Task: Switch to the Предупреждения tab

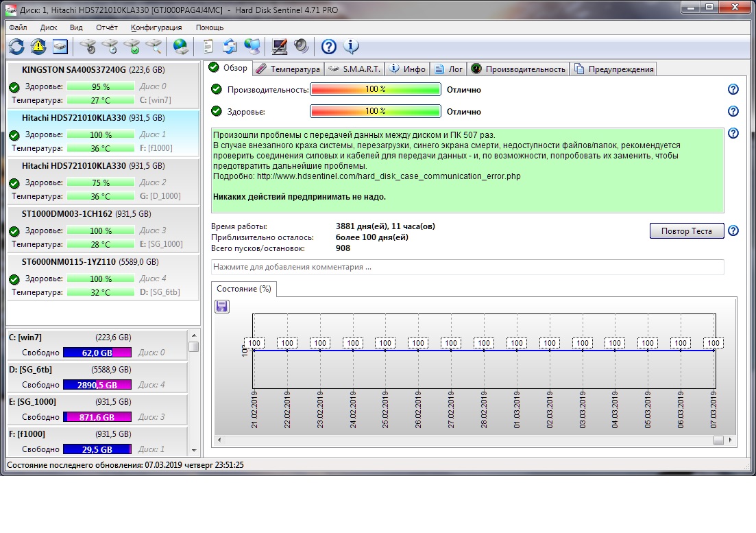Action: pyautogui.click(x=613, y=69)
